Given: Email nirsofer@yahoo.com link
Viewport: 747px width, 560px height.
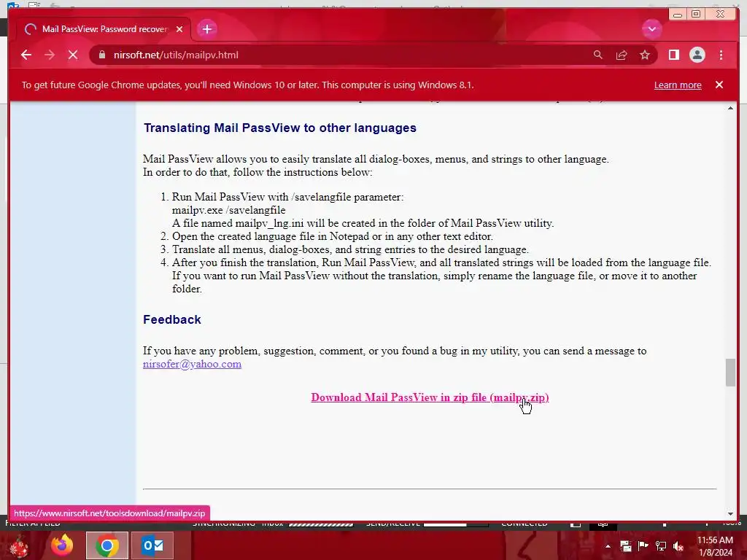Looking at the screenshot, I should (192, 364).
